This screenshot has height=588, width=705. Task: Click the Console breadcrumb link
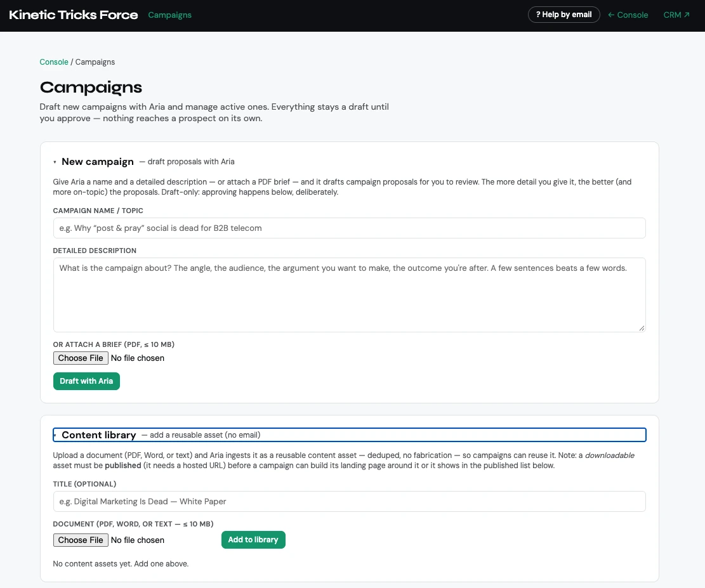pyautogui.click(x=54, y=62)
